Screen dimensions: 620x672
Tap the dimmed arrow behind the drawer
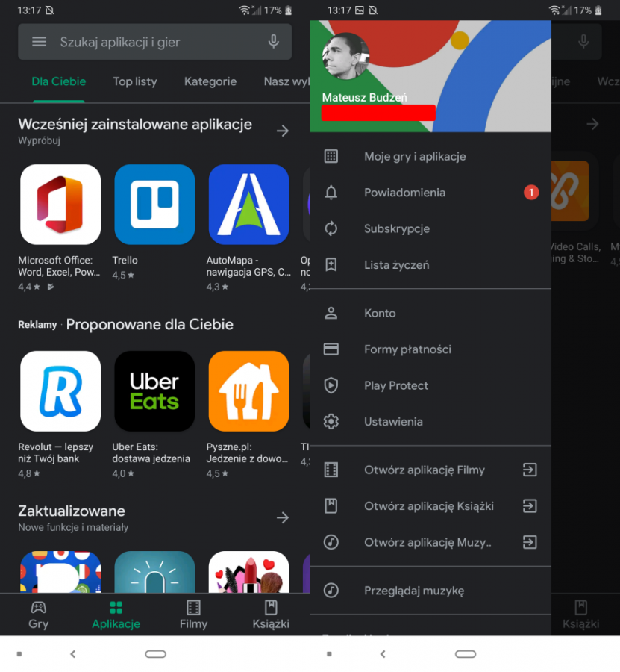(x=592, y=124)
